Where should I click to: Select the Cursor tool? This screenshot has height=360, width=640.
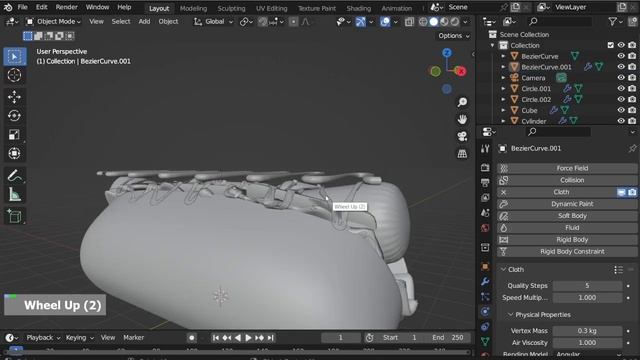click(15, 75)
